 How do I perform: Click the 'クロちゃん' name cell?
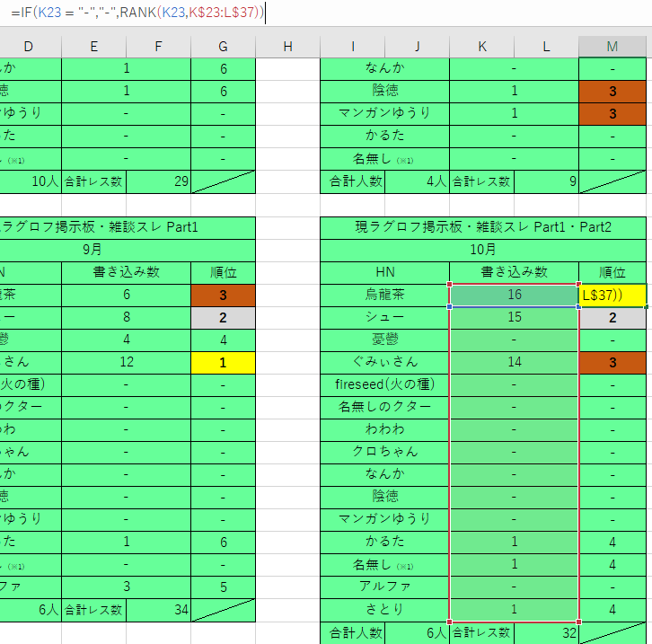385,452
